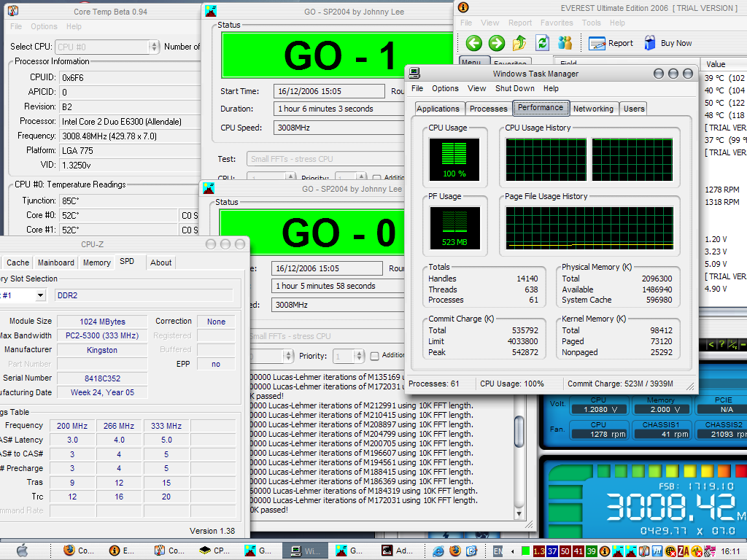Open the About tab in CPU-Z
The image size is (747, 560).
coord(161,262)
